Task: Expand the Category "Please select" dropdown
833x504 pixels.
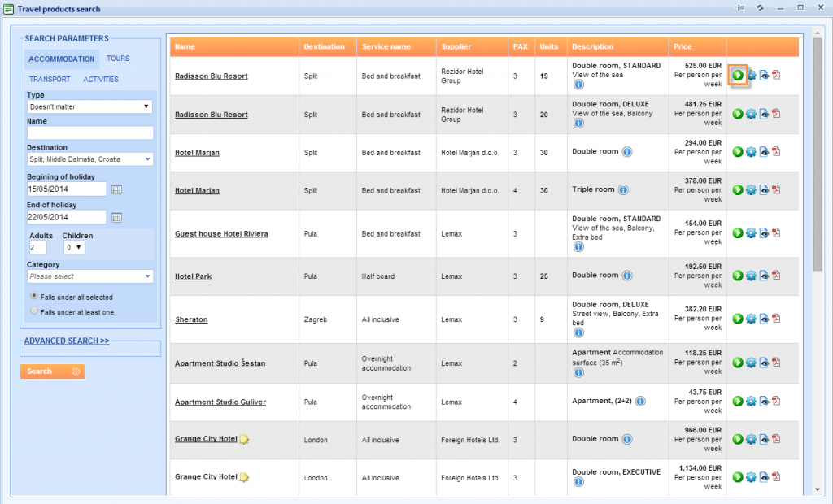Action: 148,276
